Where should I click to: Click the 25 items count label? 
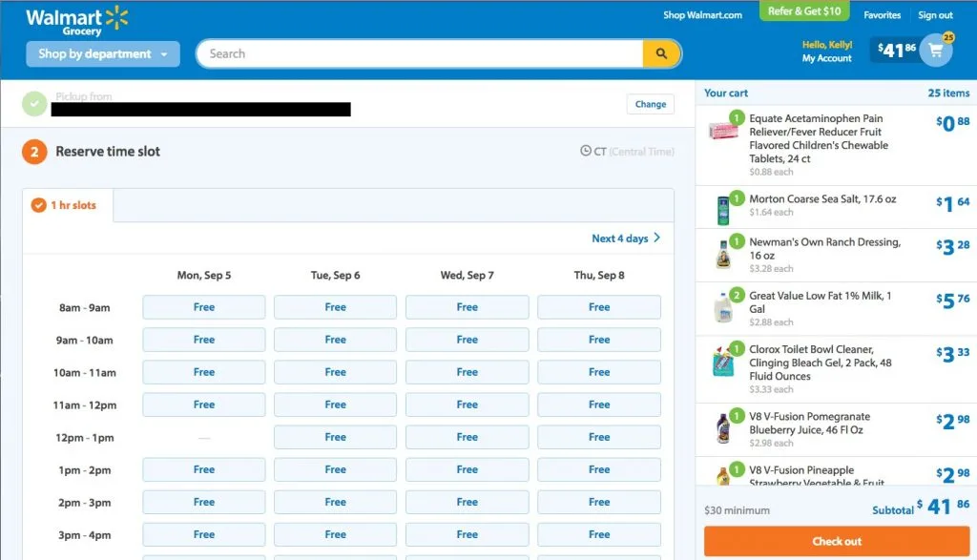(948, 93)
